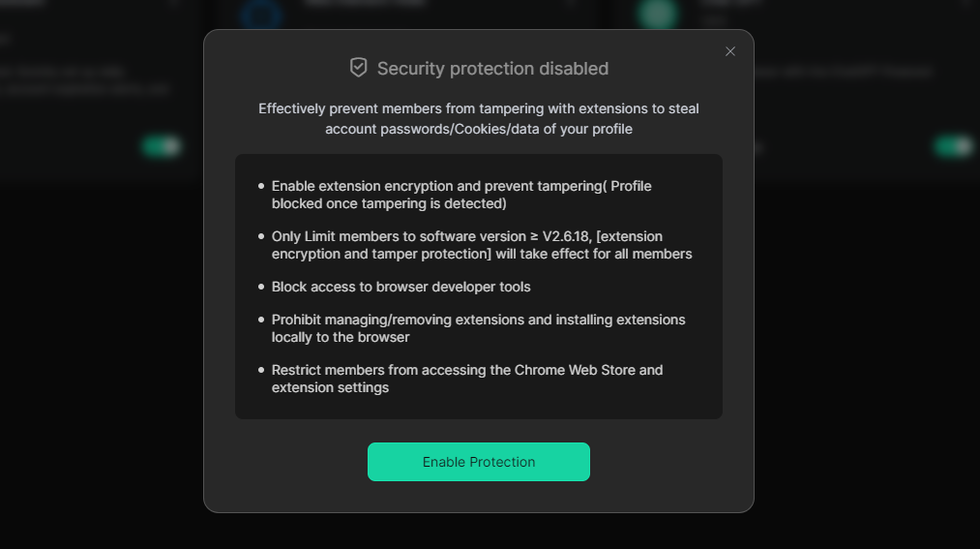This screenshot has width=980, height=549.
Task: Select the 'Block access to browser developer tools' line
Action: (401, 287)
